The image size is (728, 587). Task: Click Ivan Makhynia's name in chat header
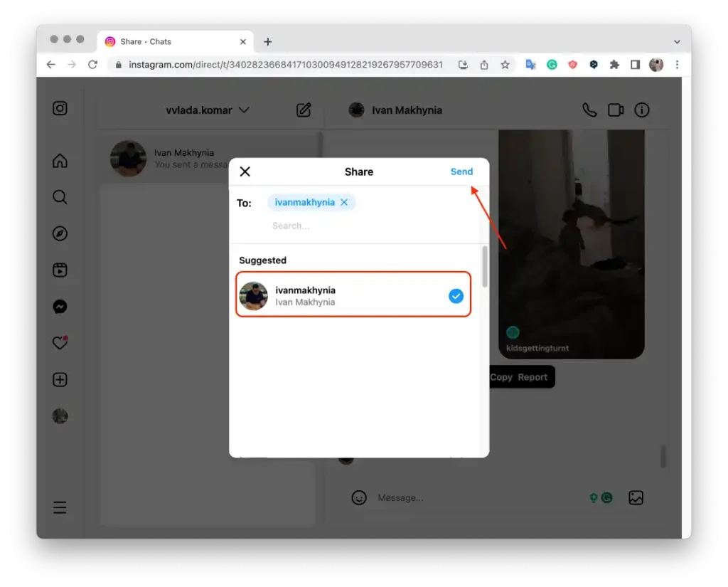point(407,110)
